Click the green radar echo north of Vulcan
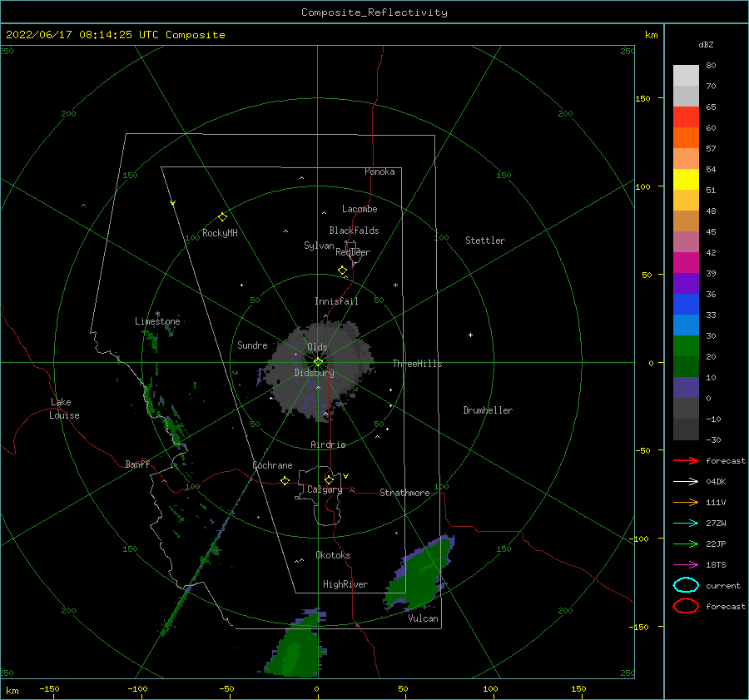 (420, 573)
